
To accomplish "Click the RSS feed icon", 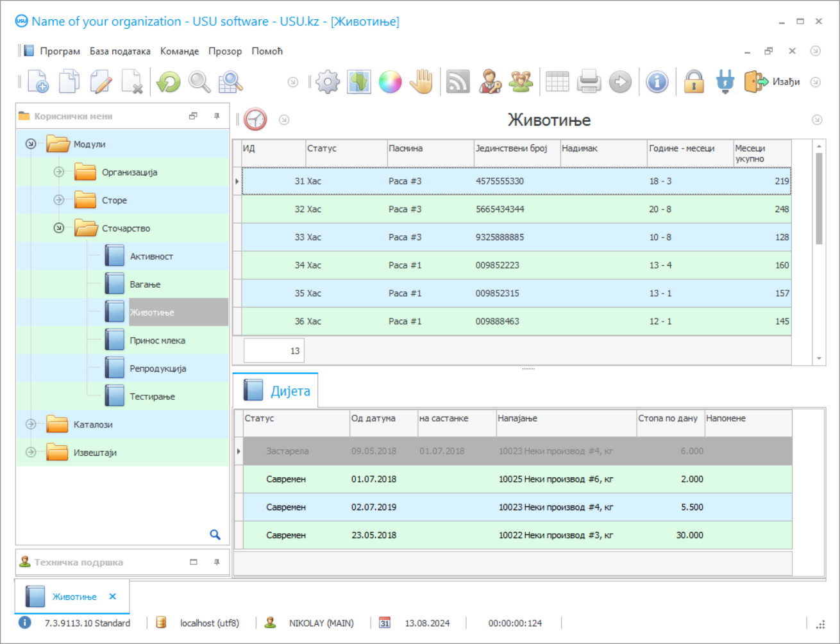I will 458,82.
